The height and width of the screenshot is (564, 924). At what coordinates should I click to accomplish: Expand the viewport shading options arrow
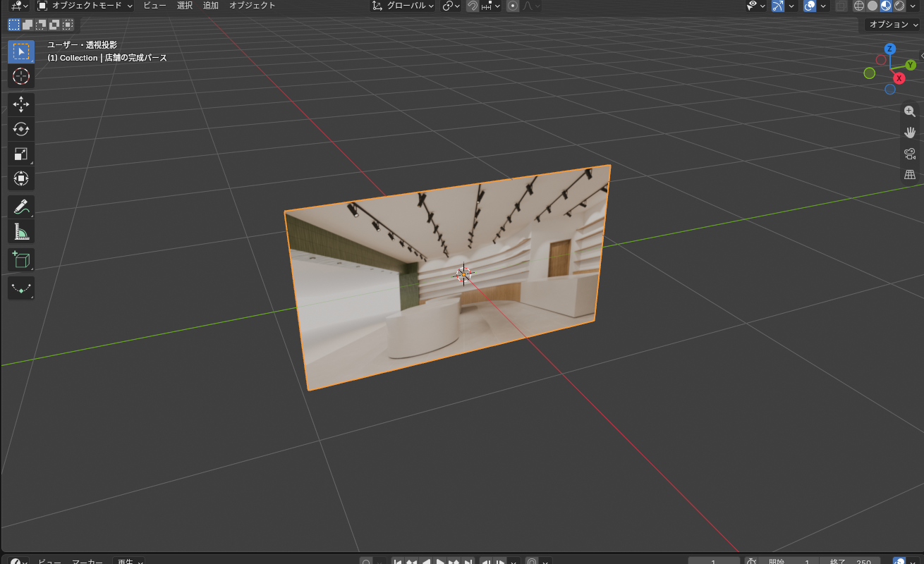click(914, 6)
